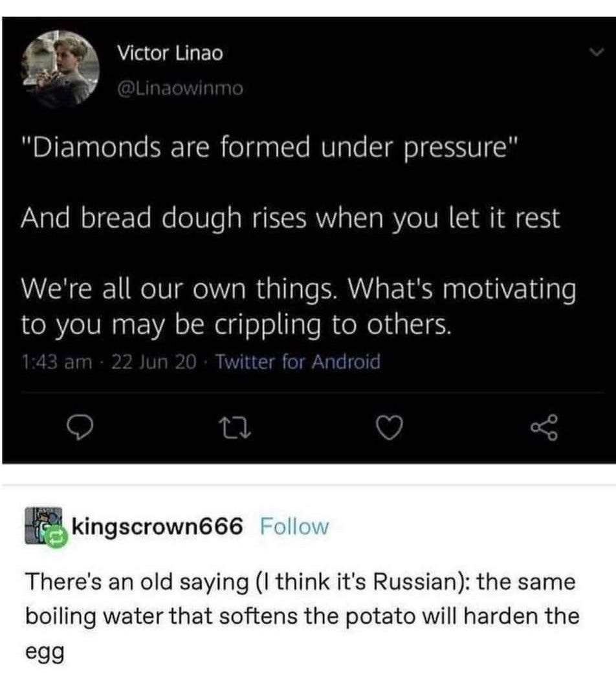Click the 22 Jun 20 date
Screen dimensions: 616x694
tap(153, 362)
